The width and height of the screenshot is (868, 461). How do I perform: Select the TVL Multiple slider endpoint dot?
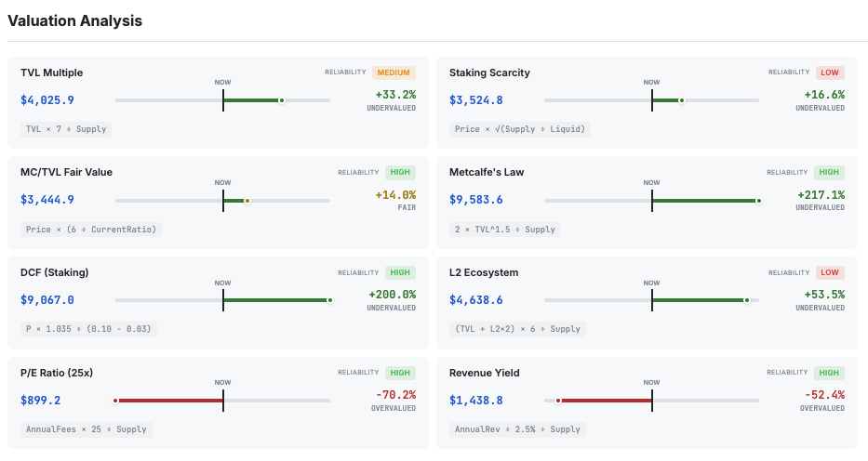[x=281, y=100]
